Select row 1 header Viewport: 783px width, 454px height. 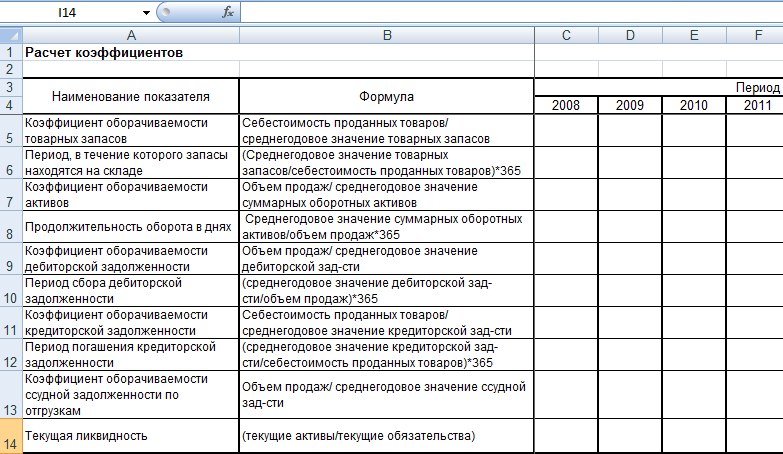tap(11, 52)
